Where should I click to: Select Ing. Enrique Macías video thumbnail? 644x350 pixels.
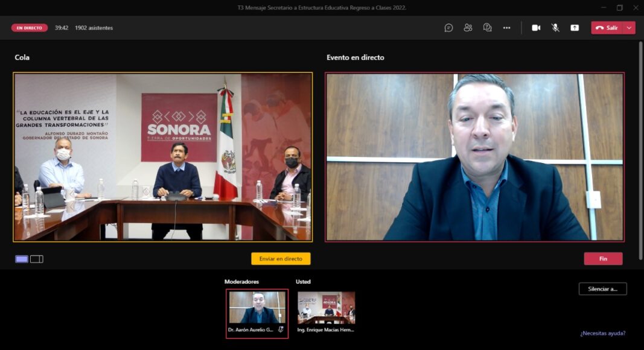pos(326,308)
